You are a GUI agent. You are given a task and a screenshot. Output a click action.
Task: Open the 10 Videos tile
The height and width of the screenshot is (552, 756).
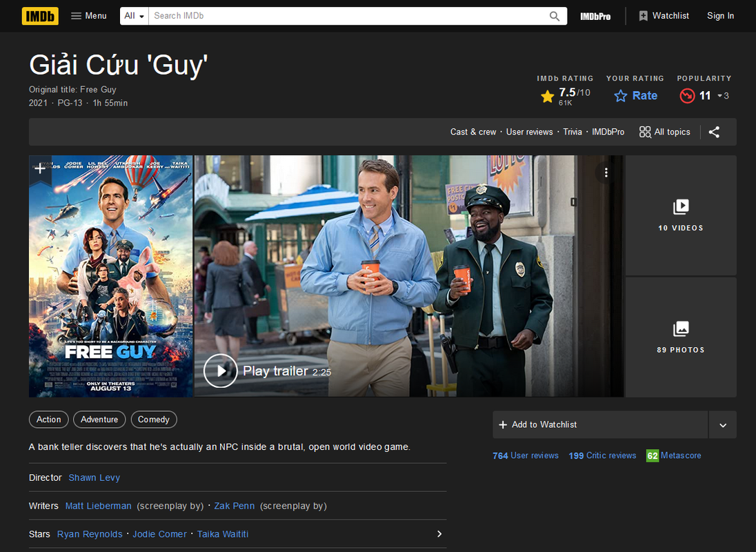[x=681, y=215]
